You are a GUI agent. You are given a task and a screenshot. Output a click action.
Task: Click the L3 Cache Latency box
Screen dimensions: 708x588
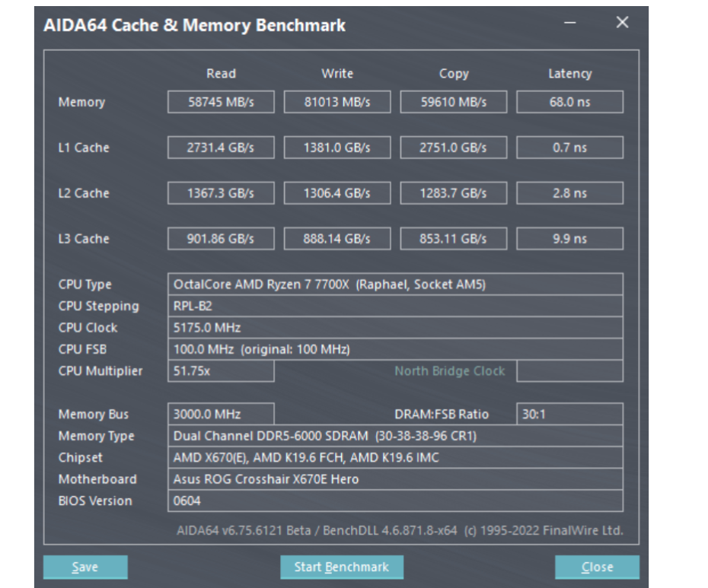coord(569,239)
